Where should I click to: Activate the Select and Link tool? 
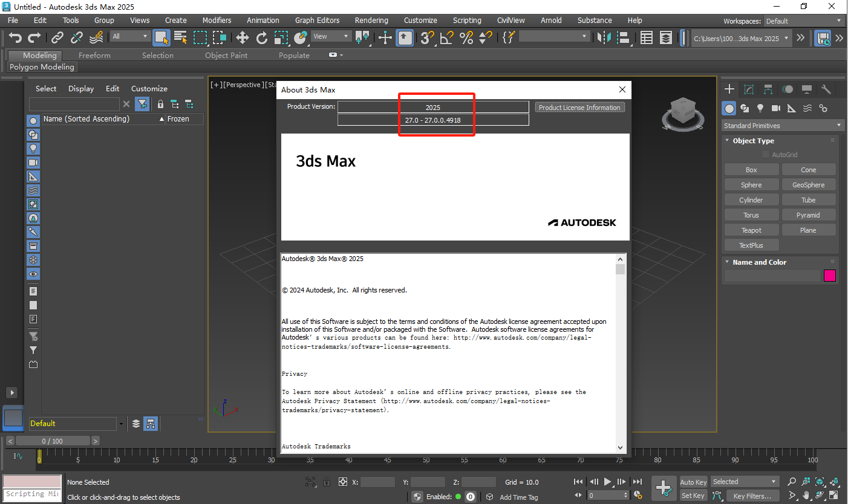(x=57, y=37)
